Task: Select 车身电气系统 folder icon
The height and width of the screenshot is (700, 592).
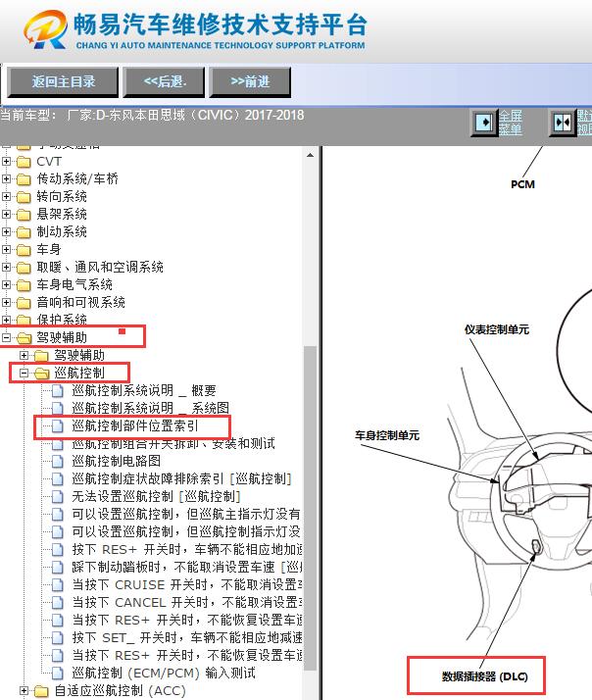Action: [24, 285]
